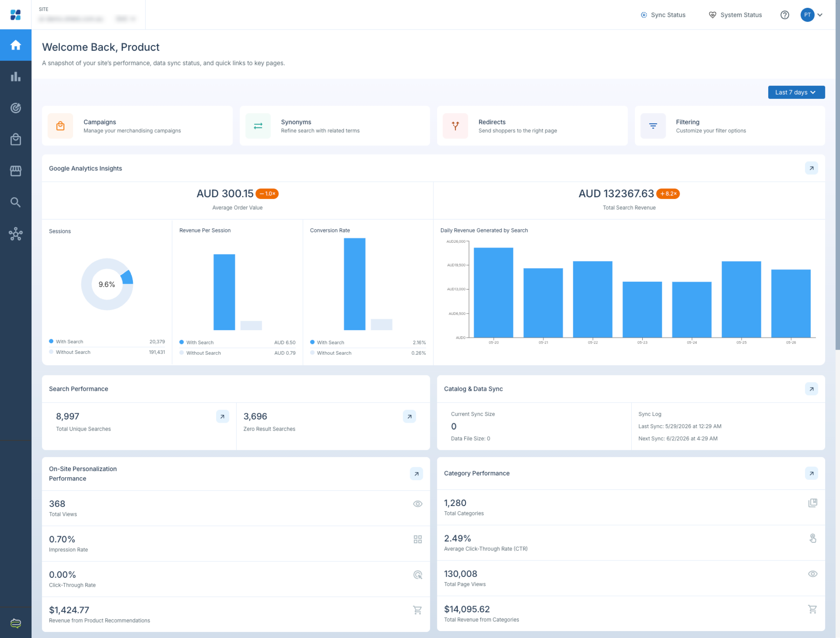Click the network nodes sidebar icon

16,234
